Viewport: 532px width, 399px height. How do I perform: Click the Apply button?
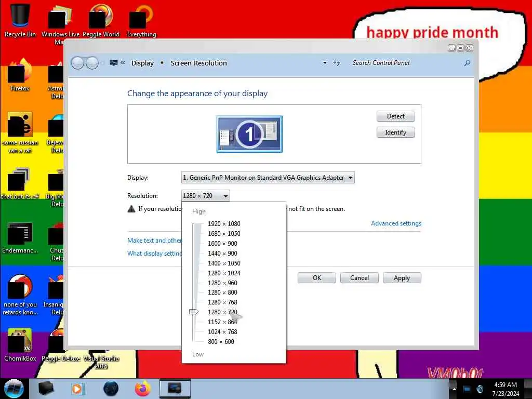(402, 278)
